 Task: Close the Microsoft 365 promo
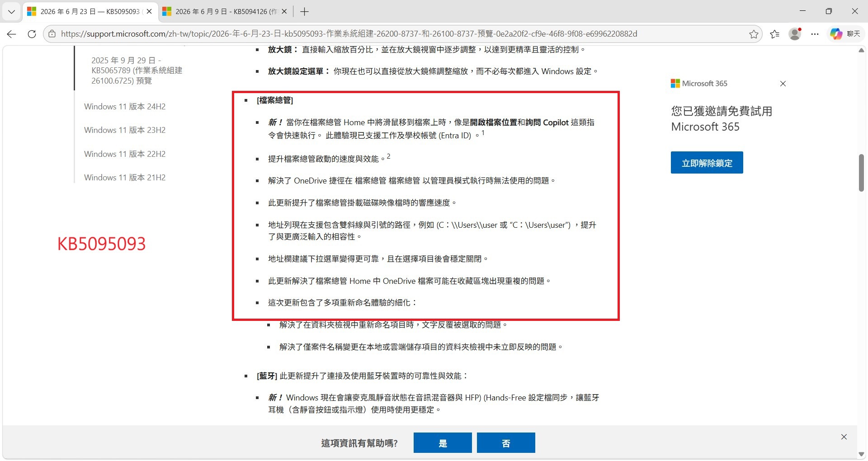pos(783,84)
